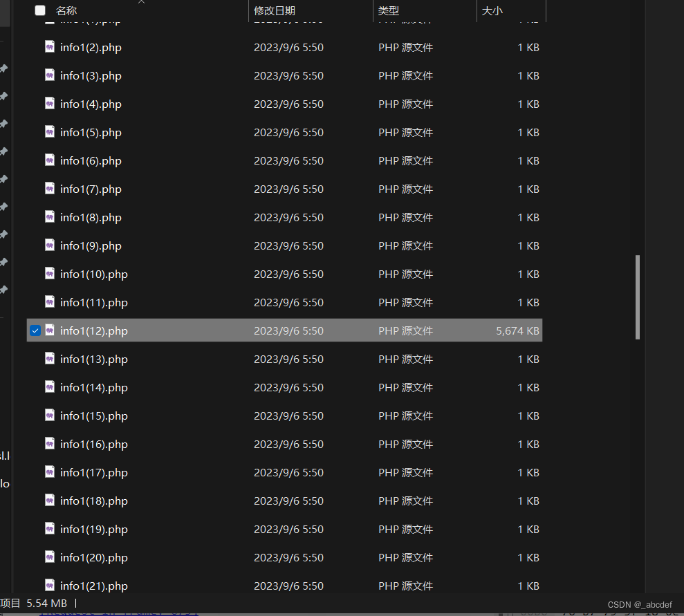Select file name info1(2).php
The image size is (684, 616).
(91, 48)
